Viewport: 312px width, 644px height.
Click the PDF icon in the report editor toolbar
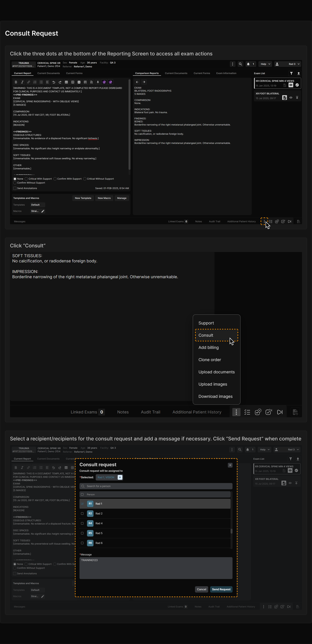tap(79, 82)
